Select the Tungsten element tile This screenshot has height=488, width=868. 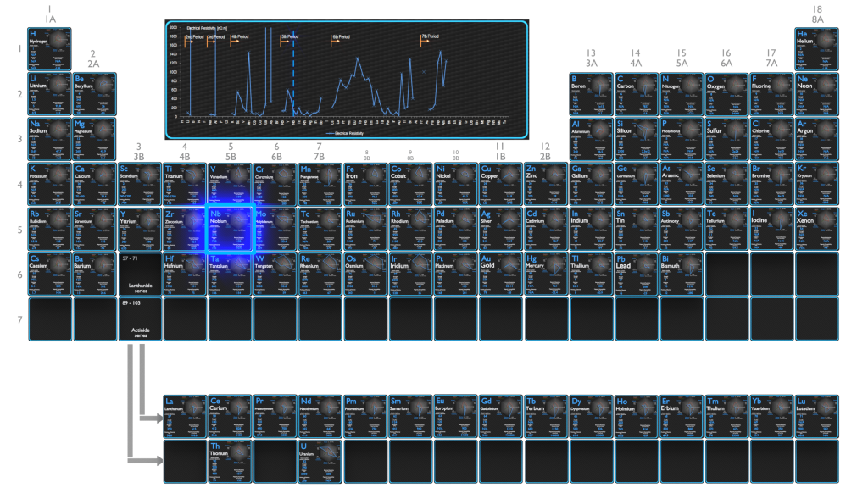[275, 274]
